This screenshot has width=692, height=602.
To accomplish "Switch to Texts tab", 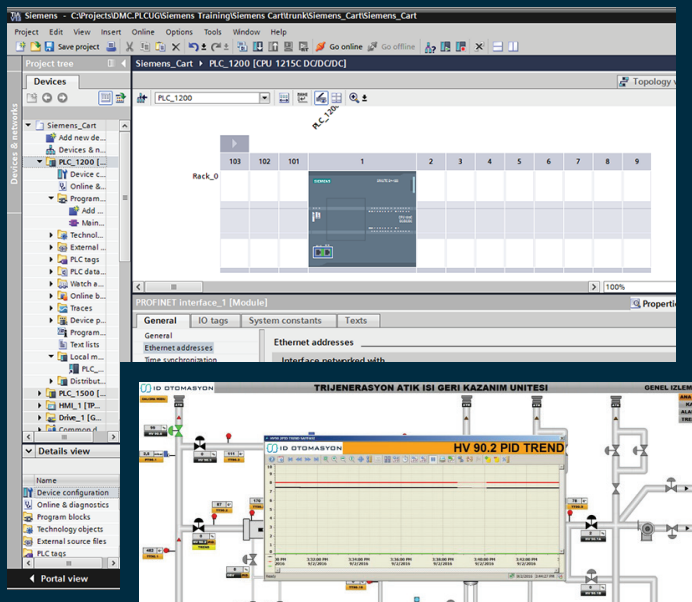I will point(356,320).
